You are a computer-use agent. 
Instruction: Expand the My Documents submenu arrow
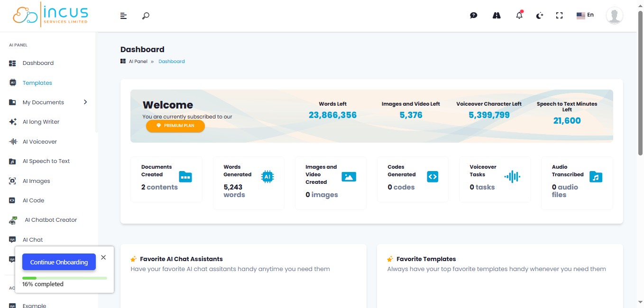[x=85, y=102]
